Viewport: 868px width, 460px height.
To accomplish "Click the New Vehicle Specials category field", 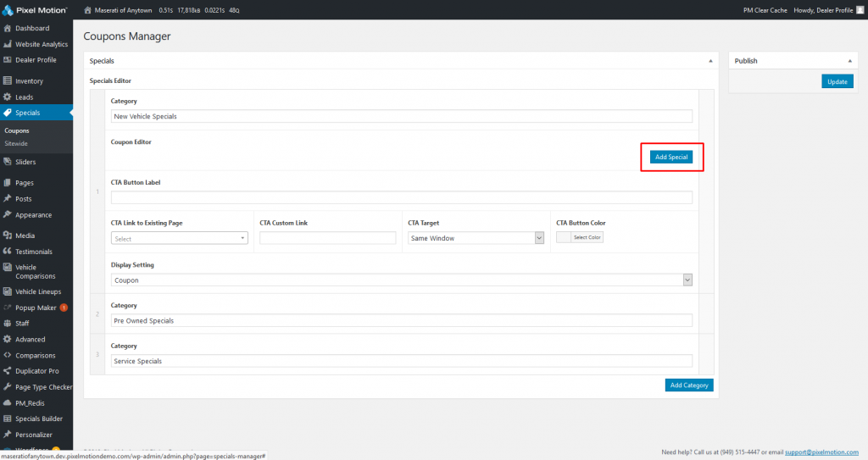I will 402,116.
